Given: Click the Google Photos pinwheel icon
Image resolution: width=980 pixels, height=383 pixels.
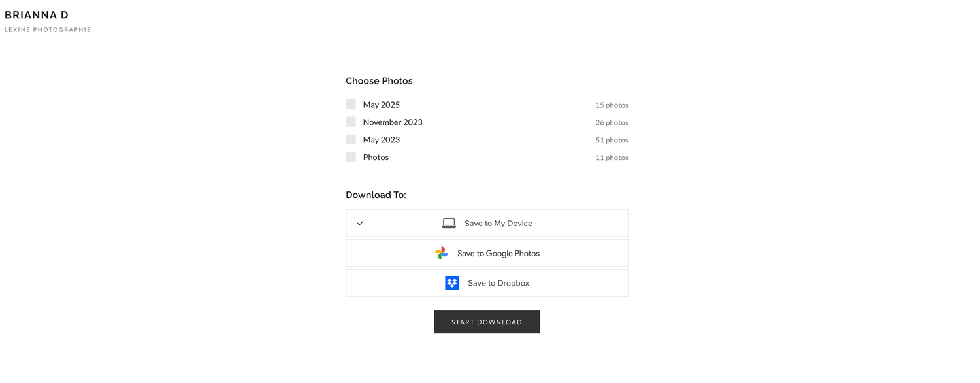Looking at the screenshot, I should [x=442, y=253].
